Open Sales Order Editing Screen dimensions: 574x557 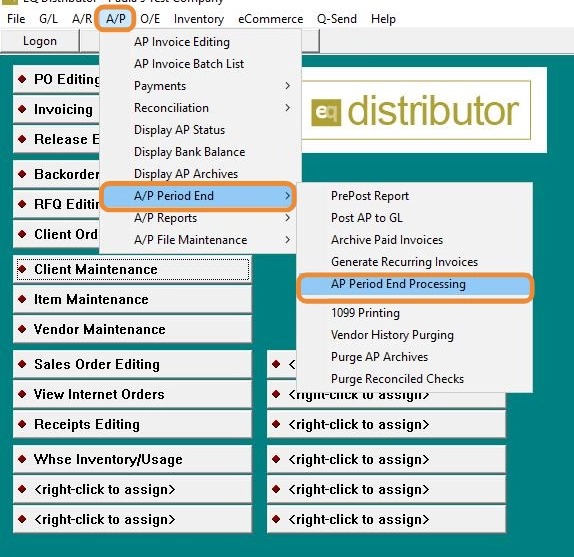coord(133,365)
